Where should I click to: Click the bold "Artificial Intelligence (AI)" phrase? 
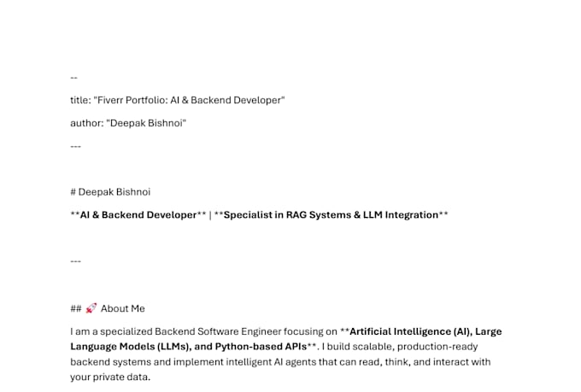pyautogui.click(x=411, y=331)
